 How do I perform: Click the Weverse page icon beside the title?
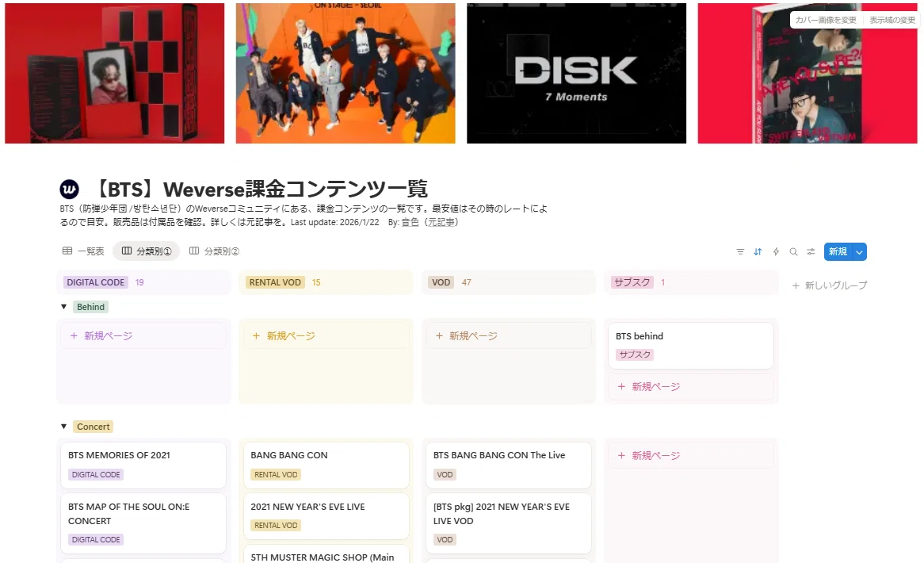70,190
